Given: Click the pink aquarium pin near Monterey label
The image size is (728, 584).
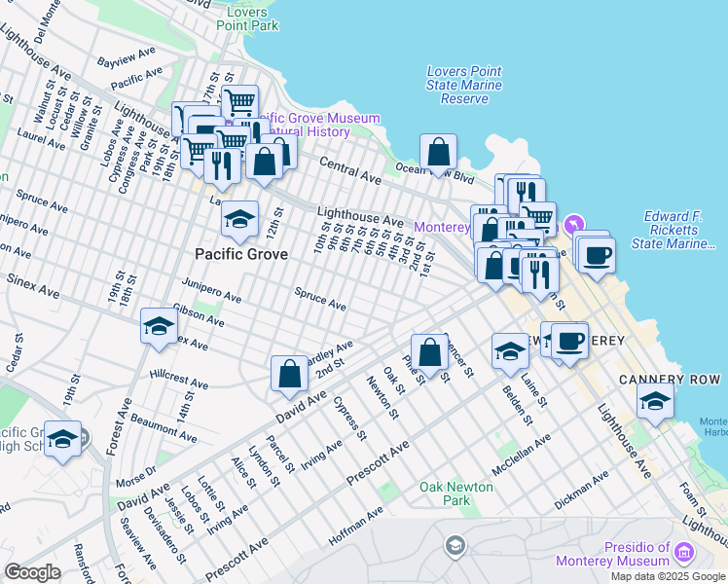Looking at the screenshot, I should (574, 225).
